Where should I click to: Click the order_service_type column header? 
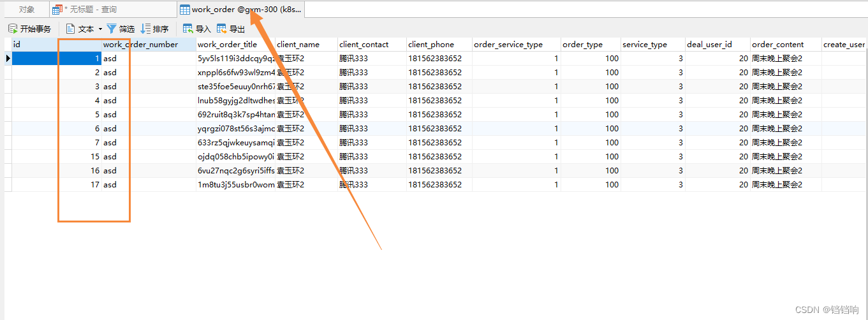[x=517, y=45]
